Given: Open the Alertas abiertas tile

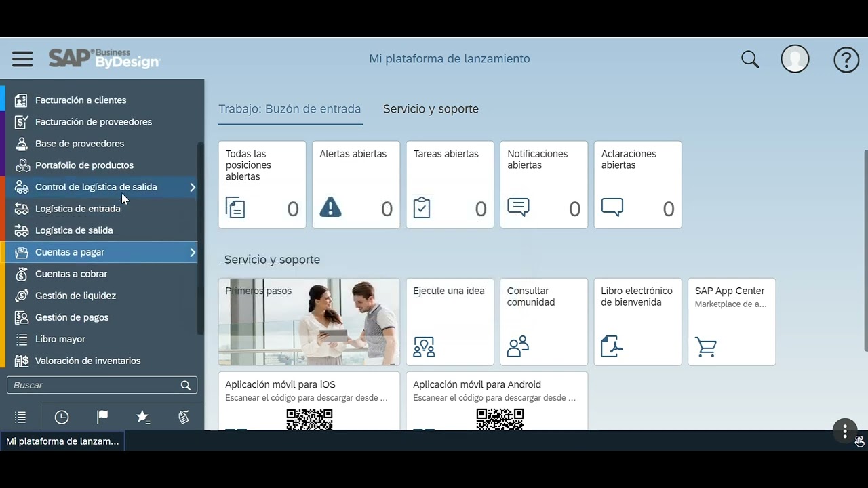Looking at the screenshot, I should 356,184.
